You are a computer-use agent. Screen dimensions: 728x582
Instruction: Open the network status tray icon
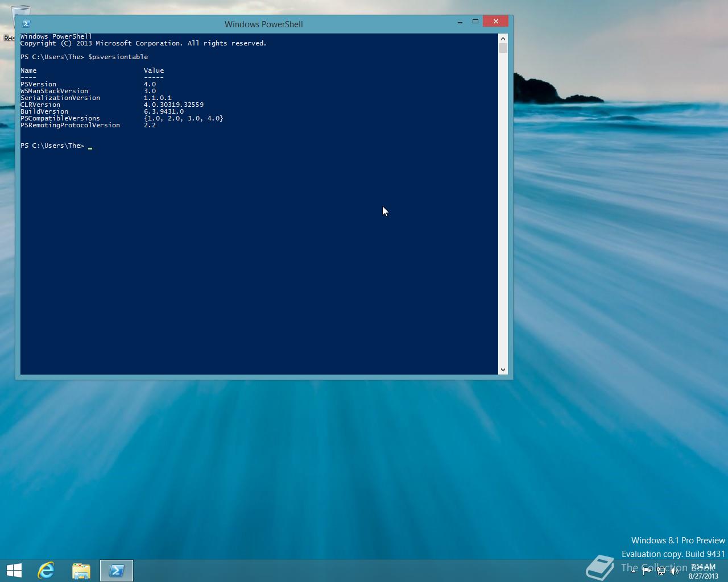pyautogui.click(x=661, y=572)
